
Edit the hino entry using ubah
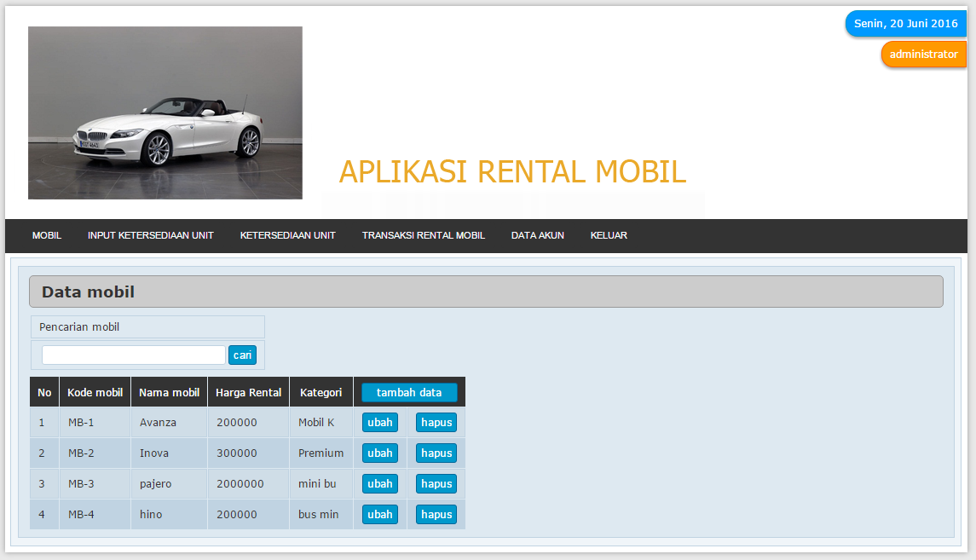tap(379, 514)
